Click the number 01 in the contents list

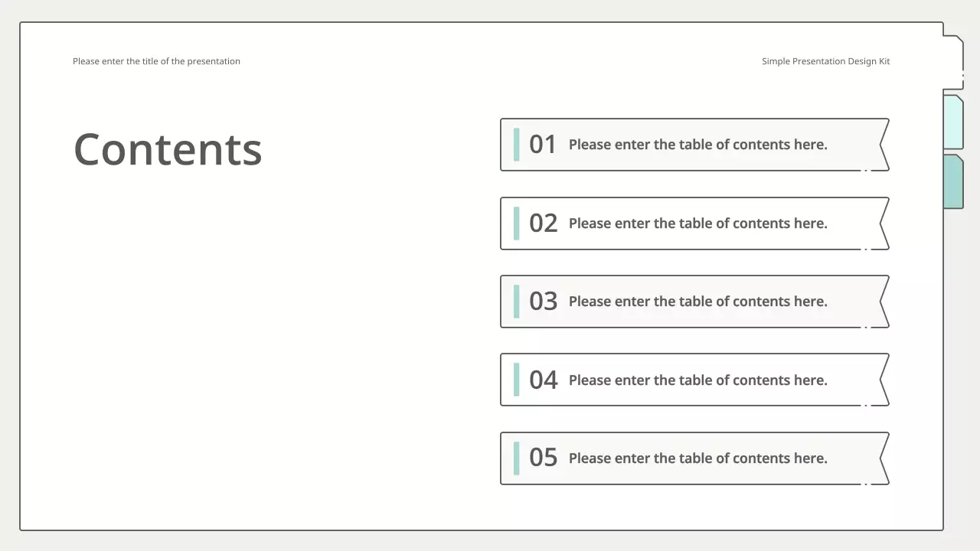click(x=543, y=145)
